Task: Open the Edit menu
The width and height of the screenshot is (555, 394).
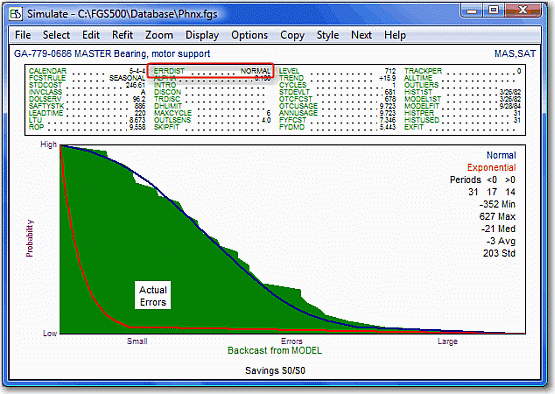Action: (x=91, y=35)
